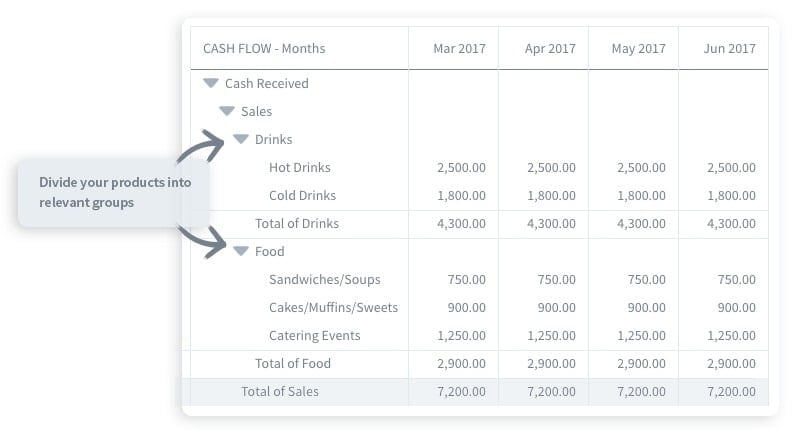Click the May 2017 column header
This screenshot has width=796, height=437.
tap(639, 49)
